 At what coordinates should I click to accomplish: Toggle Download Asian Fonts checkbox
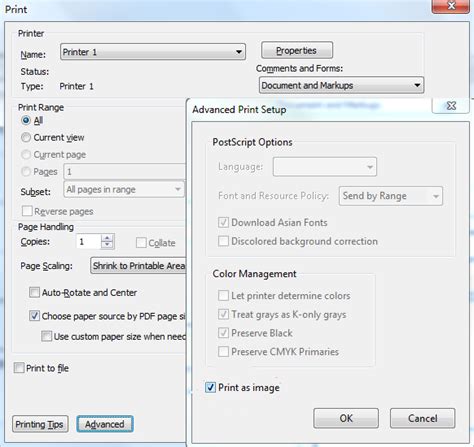pos(223,222)
